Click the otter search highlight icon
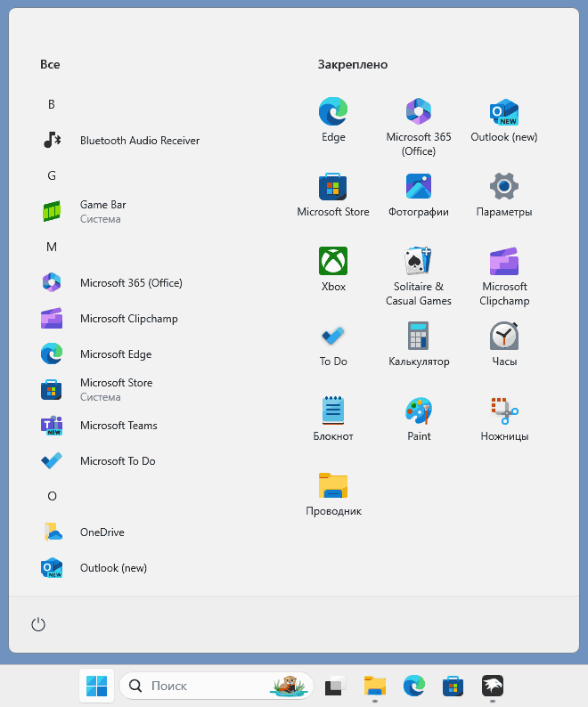 (289, 686)
